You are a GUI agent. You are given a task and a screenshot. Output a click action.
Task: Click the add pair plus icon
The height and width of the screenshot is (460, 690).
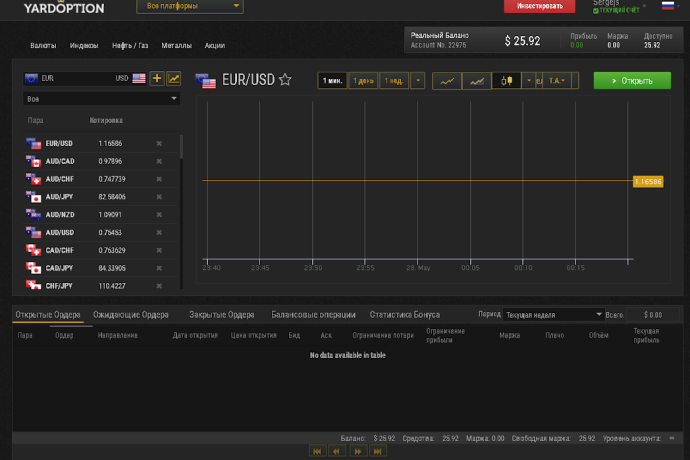157,78
